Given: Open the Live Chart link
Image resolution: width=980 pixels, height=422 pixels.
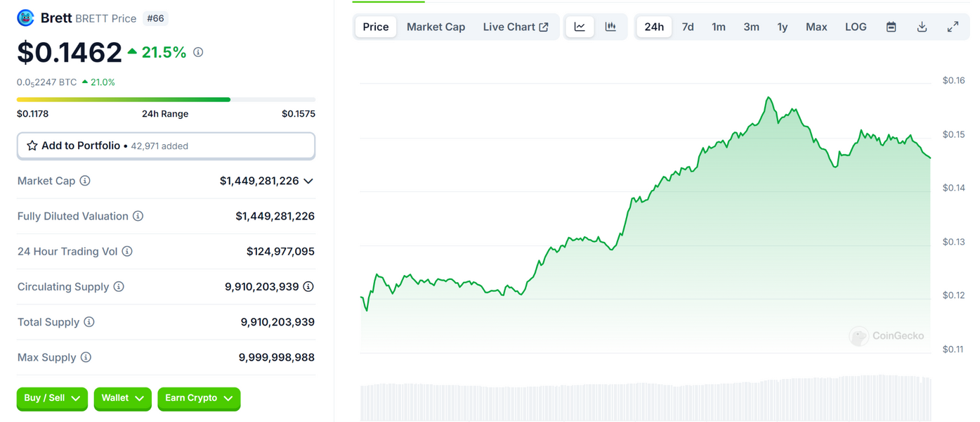Looking at the screenshot, I should (x=515, y=27).
